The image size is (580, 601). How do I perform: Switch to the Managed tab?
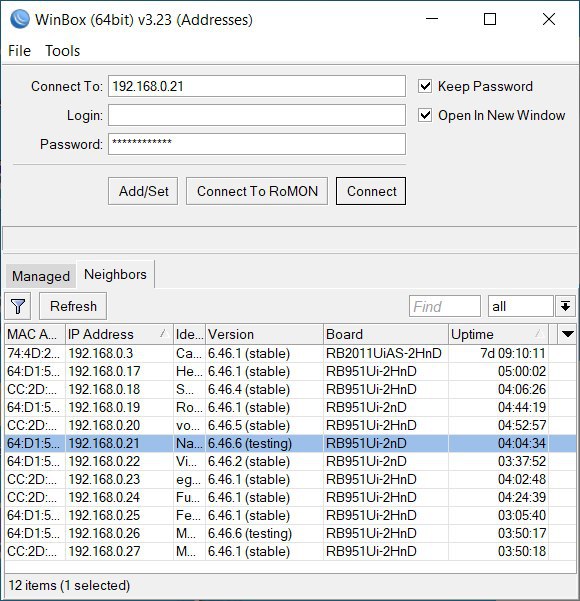pyautogui.click(x=41, y=276)
